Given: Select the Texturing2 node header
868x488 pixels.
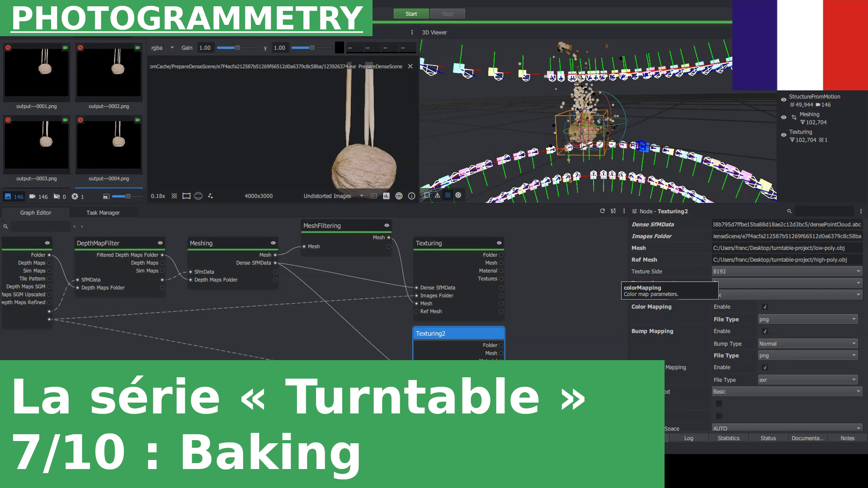Looking at the screenshot, I should click(459, 333).
